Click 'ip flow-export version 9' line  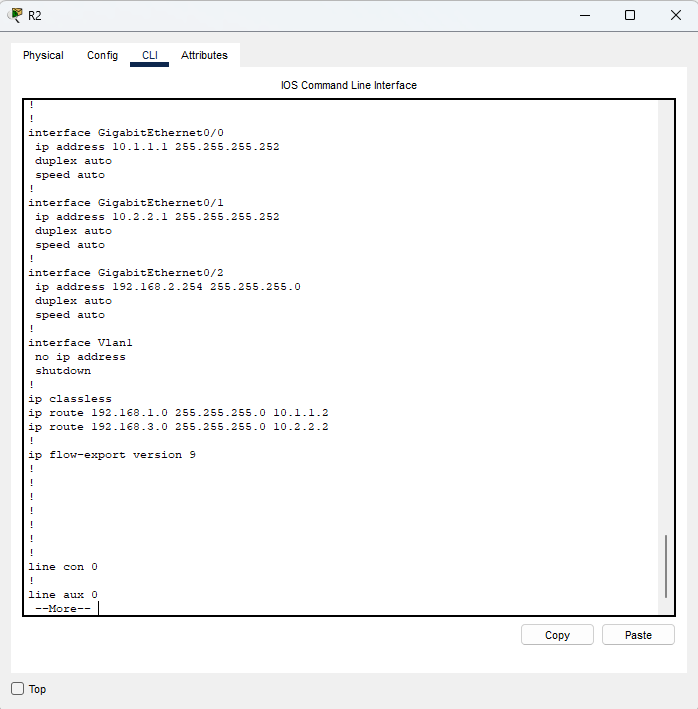tap(112, 455)
